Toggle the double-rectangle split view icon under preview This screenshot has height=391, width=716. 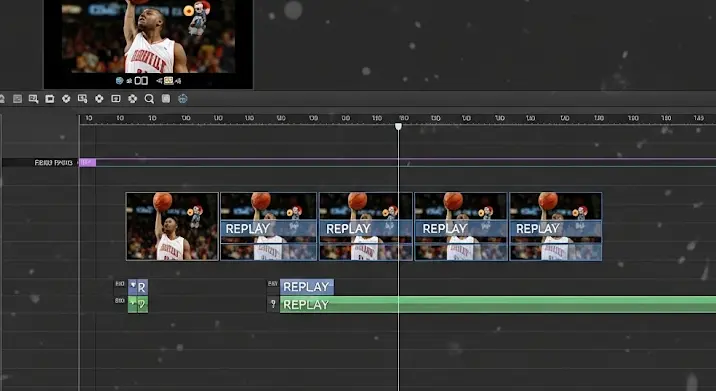tap(141, 81)
